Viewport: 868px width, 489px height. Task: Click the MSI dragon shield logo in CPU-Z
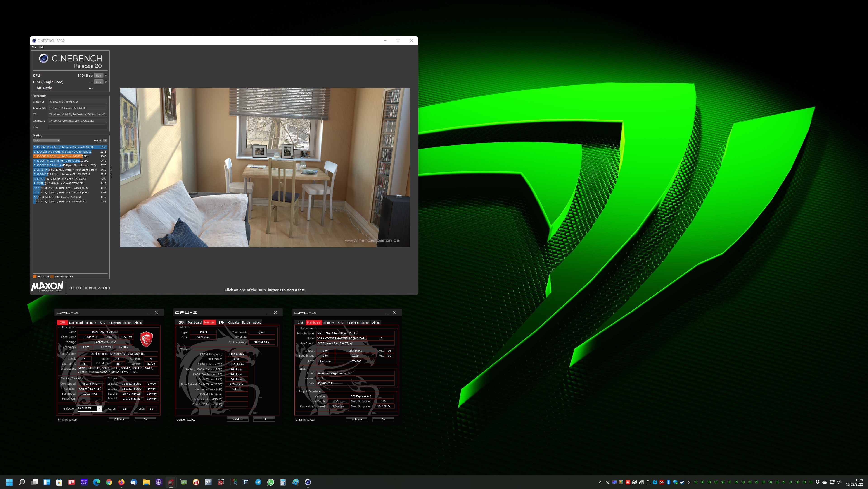click(146, 339)
